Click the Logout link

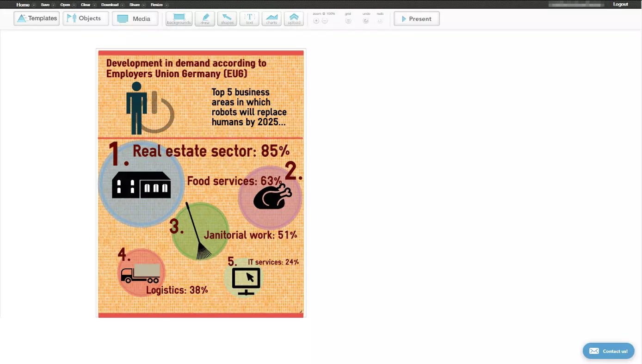coord(621,4)
